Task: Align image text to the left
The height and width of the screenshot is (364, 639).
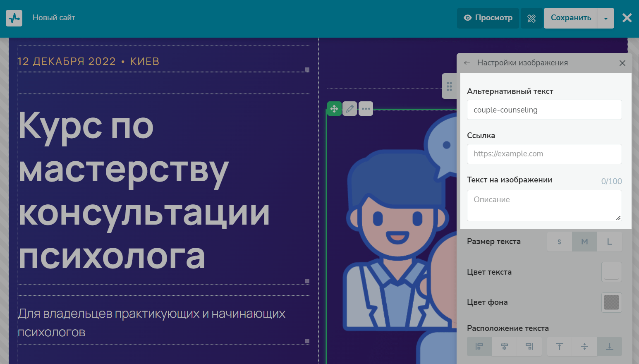Action: pyautogui.click(x=479, y=346)
